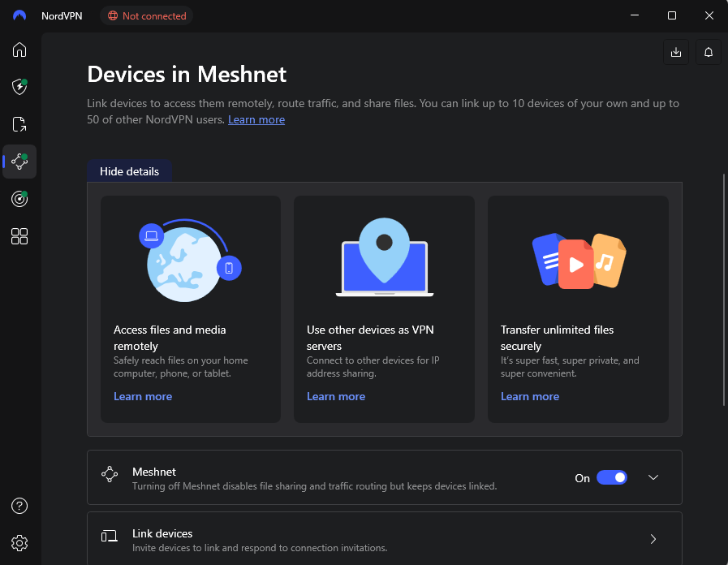Open the Home screen from the sidebar
The height and width of the screenshot is (565, 728).
point(19,50)
